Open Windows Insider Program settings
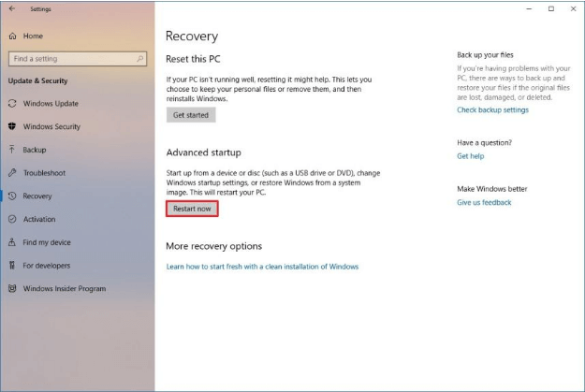Screen dimensions: 585x392 (65, 288)
